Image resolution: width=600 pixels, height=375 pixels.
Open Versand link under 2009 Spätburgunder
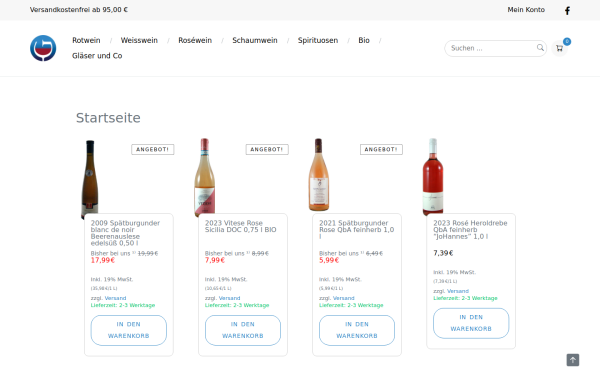point(115,298)
